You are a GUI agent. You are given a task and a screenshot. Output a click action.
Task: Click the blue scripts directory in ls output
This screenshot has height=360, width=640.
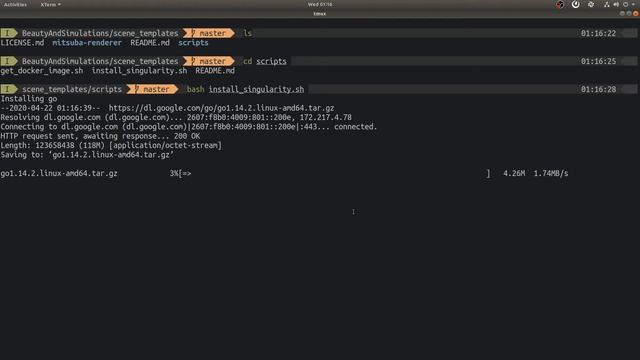point(193,43)
